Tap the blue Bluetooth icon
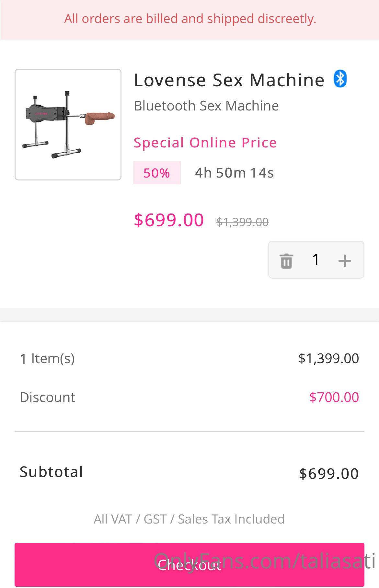Viewport: 379px width, 588px height. [340, 79]
